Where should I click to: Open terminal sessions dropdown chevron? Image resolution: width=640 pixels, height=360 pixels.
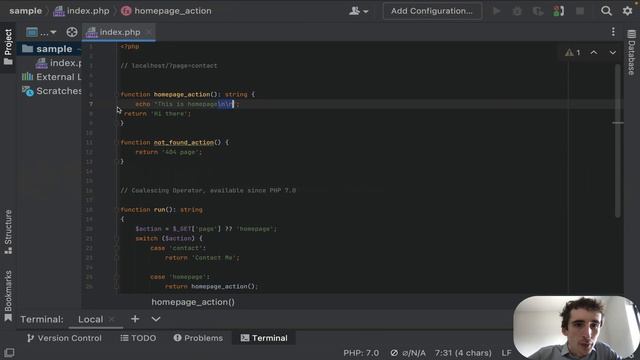156,319
